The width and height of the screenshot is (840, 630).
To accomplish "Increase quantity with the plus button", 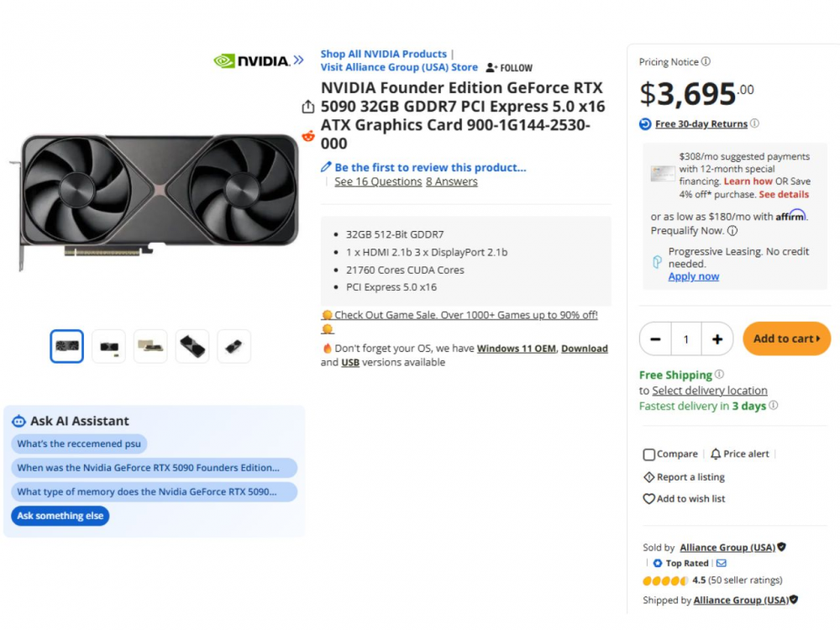I will pyautogui.click(x=717, y=339).
